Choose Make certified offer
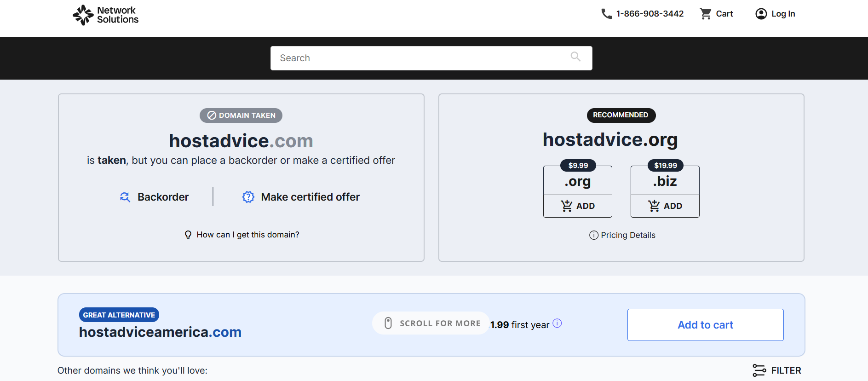Screen dimensions: 868x381 pos(310,197)
